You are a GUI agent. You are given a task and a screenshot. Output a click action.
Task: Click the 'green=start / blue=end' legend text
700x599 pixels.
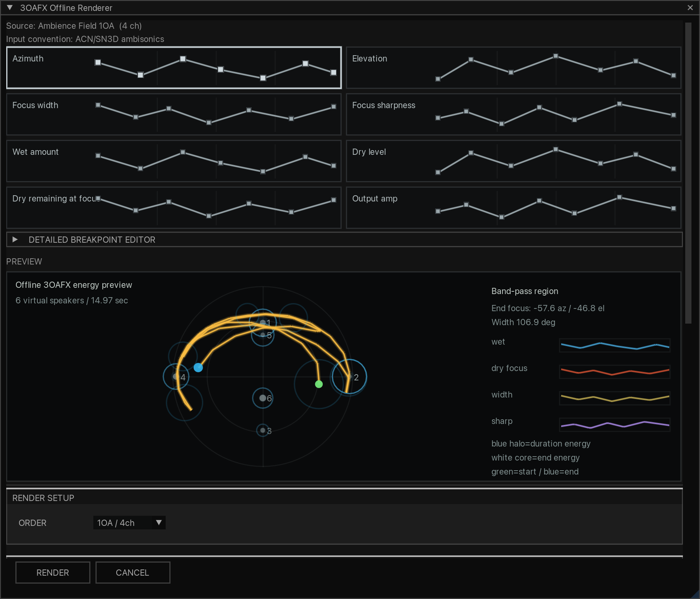tap(535, 471)
